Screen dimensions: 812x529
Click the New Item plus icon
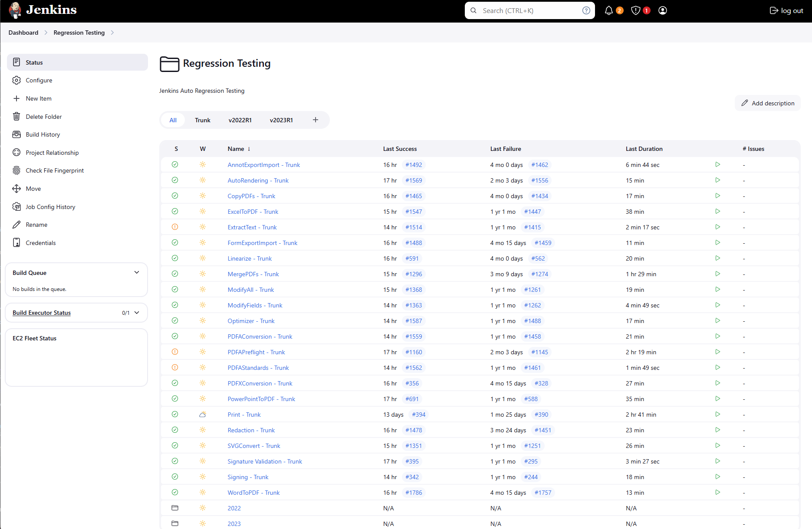[16, 98]
